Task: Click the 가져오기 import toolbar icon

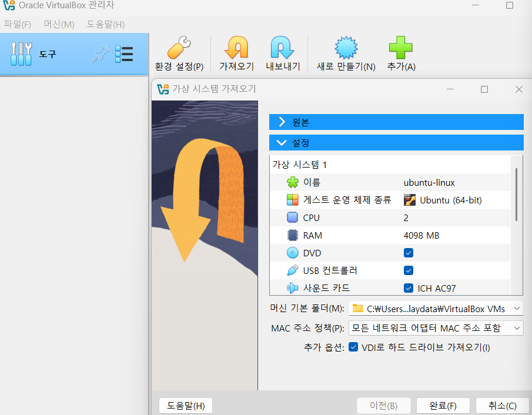Action: click(x=236, y=48)
